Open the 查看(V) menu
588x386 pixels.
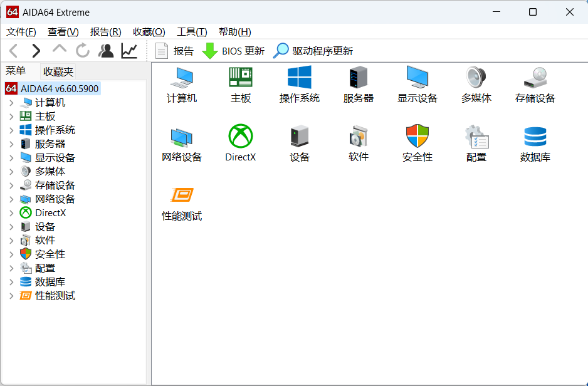point(63,32)
